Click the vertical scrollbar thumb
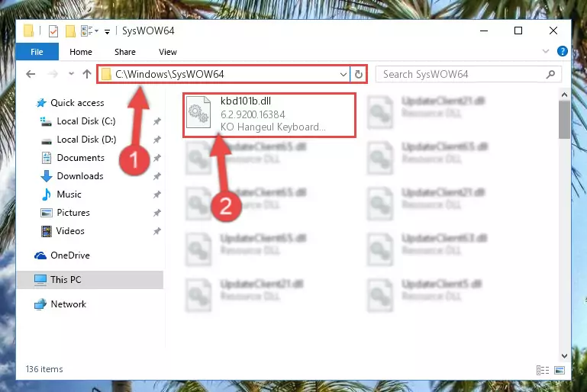 pyautogui.click(x=564, y=120)
